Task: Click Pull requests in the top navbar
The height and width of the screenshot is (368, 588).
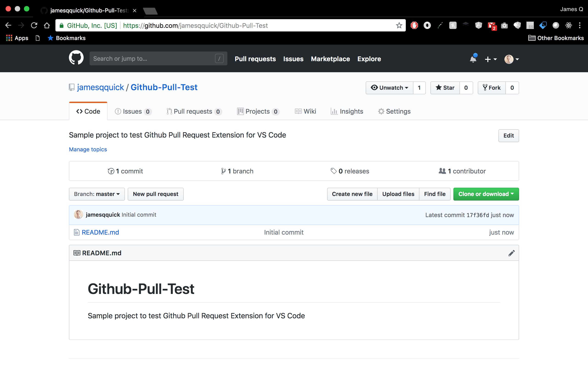Action: [x=255, y=59]
